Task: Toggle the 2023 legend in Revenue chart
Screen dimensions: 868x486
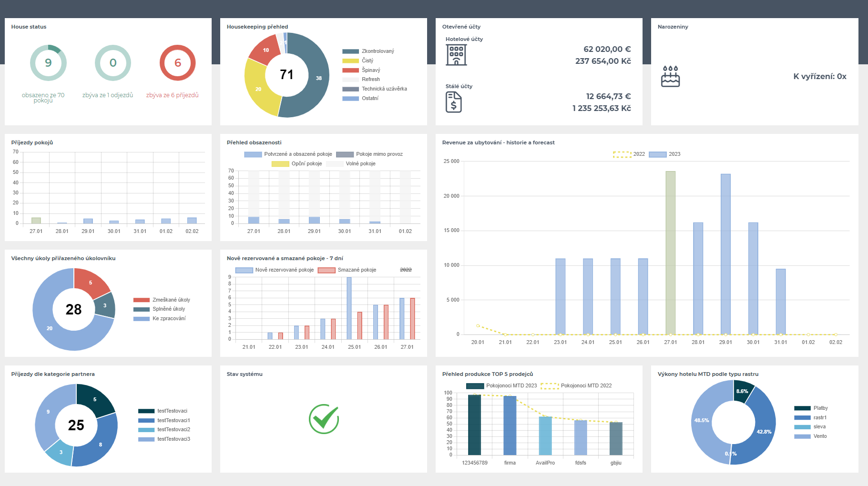Action: [665, 154]
